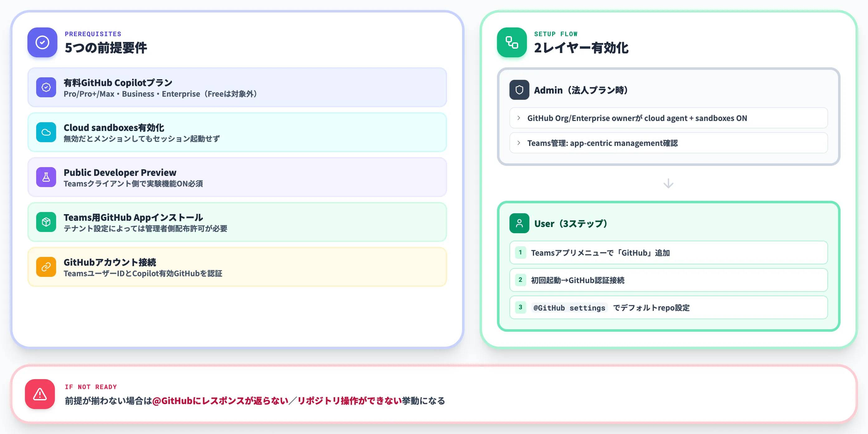This screenshot has width=868, height=434.
Task: Click the GitHub Org/Enterprise owner row text
Action: pyautogui.click(x=637, y=118)
